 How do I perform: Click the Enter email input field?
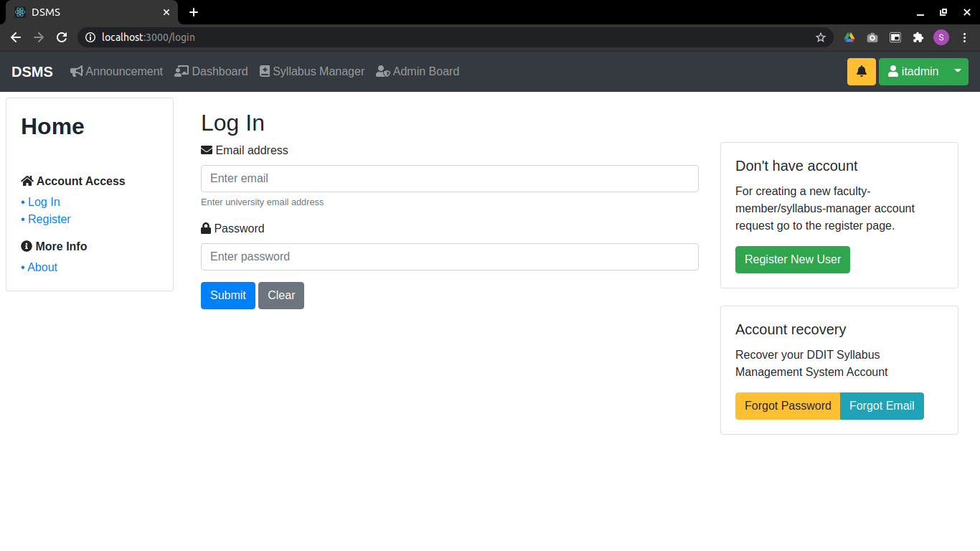coord(450,178)
